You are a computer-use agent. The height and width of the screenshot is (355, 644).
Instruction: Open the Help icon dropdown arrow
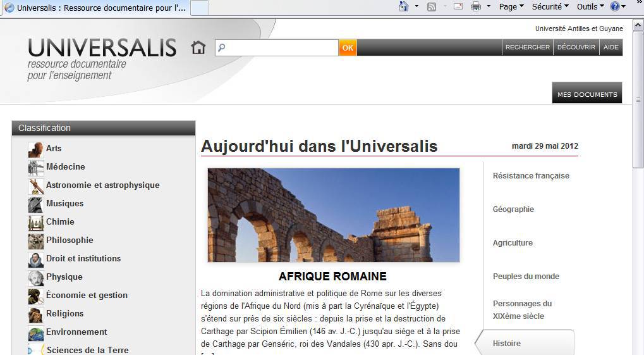pos(624,6)
